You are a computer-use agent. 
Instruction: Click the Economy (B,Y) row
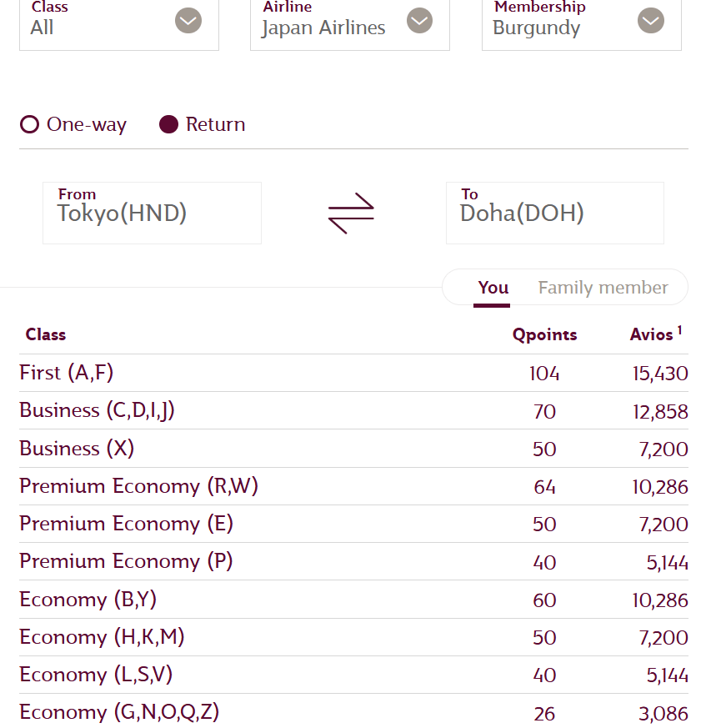click(x=88, y=600)
